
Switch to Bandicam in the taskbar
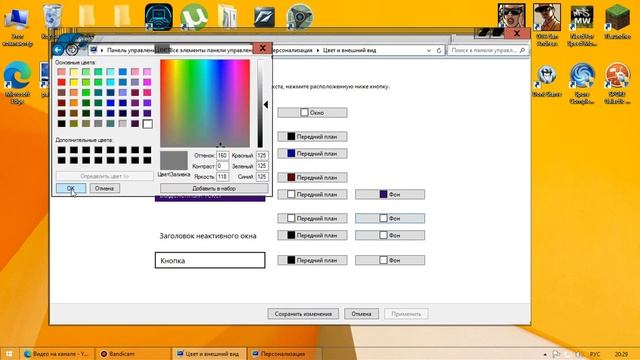coord(133,354)
